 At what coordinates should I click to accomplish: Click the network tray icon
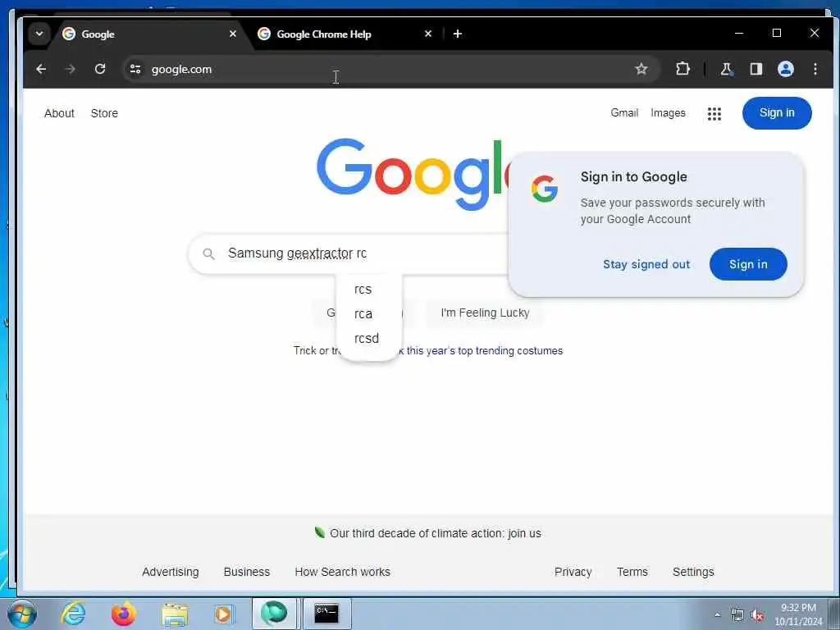click(x=737, y=615)
